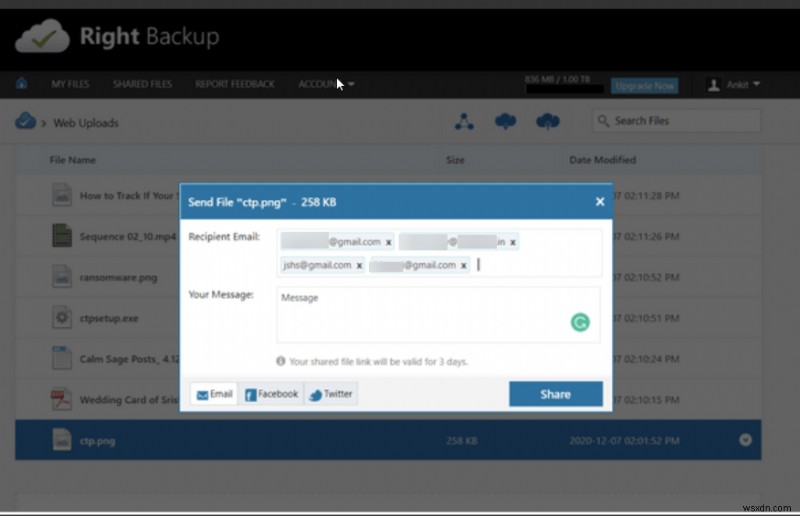
Task: Click the info icon beside link validity note
Action: pyautogui.click(x=281, y=361)
